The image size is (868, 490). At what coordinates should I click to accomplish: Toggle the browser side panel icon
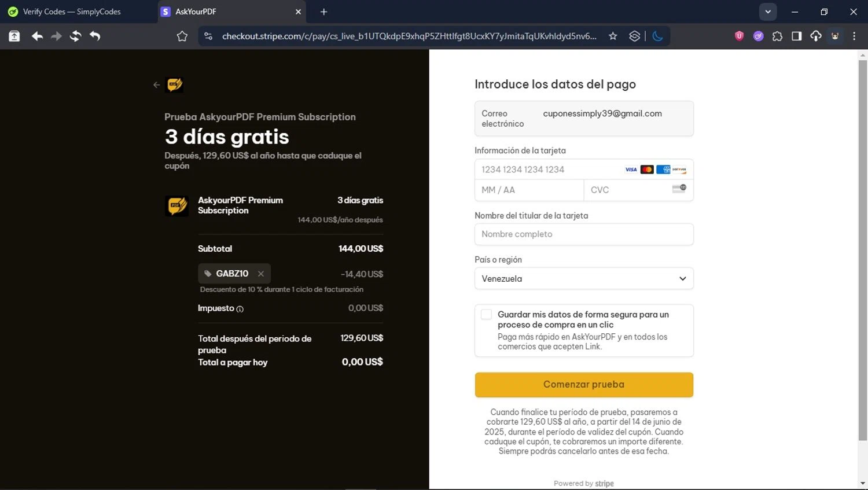797,36
